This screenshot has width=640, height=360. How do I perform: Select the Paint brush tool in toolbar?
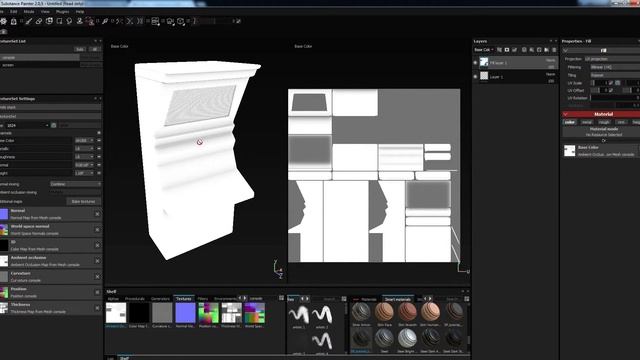point(29,21)
